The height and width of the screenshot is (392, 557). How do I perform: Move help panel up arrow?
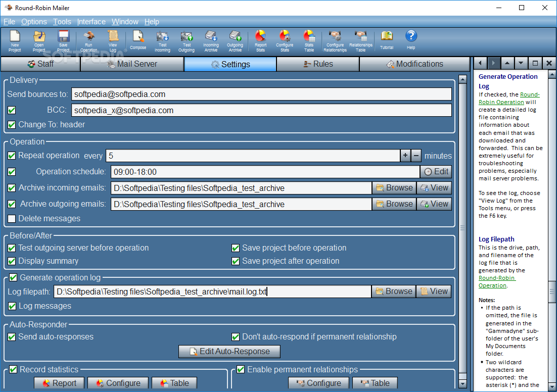pos(507,64)
